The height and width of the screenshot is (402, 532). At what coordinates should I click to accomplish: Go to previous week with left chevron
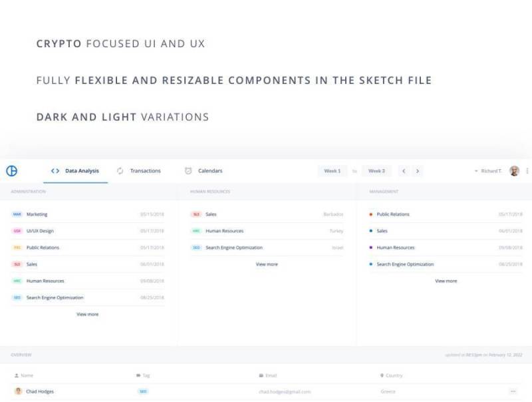point(404,171)
